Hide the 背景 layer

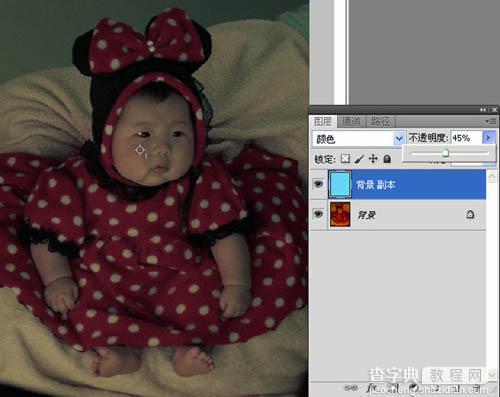pos(318,214)
